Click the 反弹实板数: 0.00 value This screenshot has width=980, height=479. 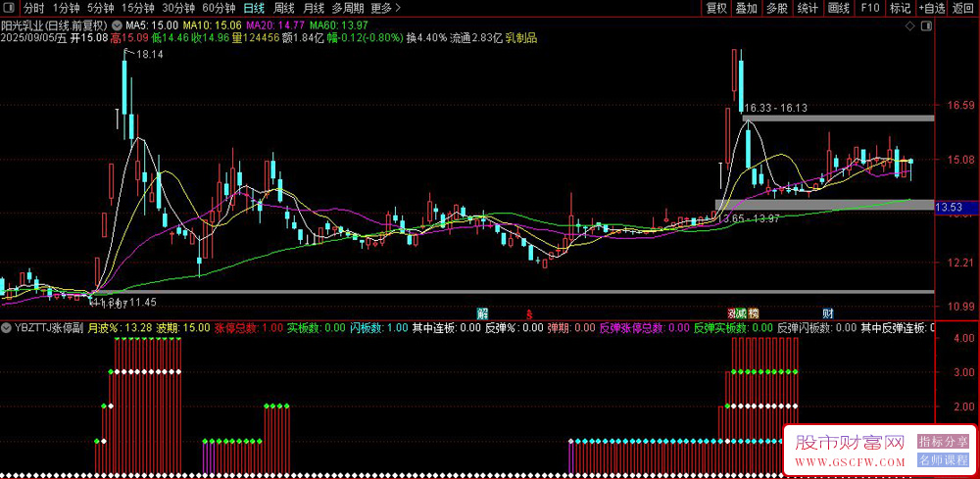click(x=733, y=327)
